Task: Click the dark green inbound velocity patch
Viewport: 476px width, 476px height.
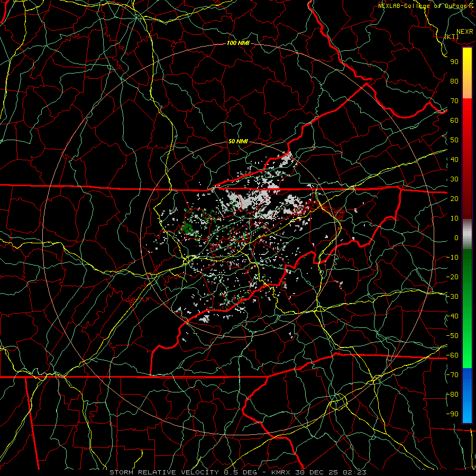Action: pyautogui.click(x=188, y=227)
